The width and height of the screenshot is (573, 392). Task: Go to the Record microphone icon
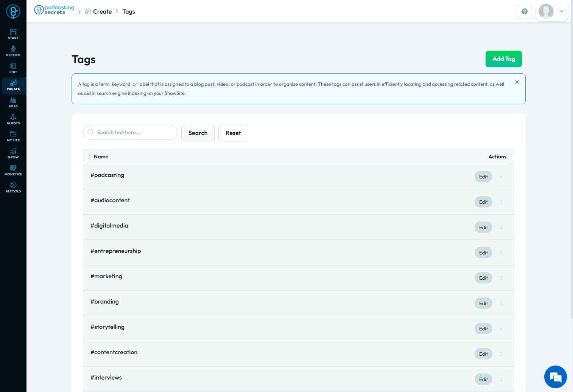(x=13, y=51)
